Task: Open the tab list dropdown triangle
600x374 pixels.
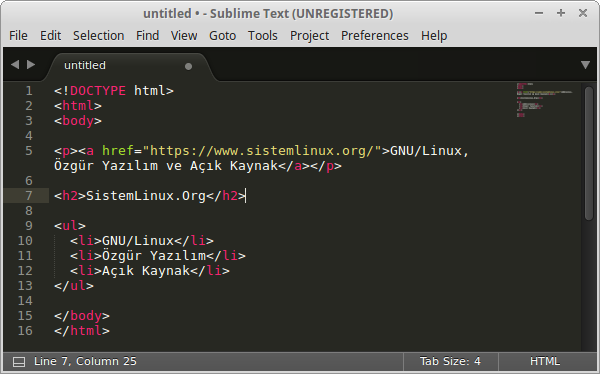Action: (x=585, y=65)
